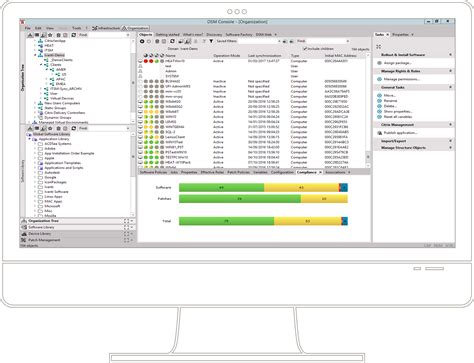Click the Dynamic Groups node icon

point(40,117)
